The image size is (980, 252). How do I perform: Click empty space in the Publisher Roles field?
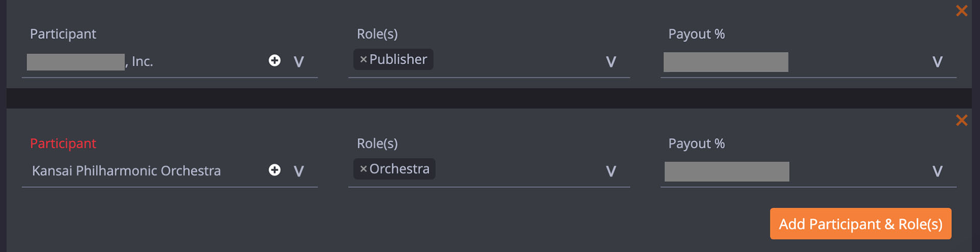(516, 62)
